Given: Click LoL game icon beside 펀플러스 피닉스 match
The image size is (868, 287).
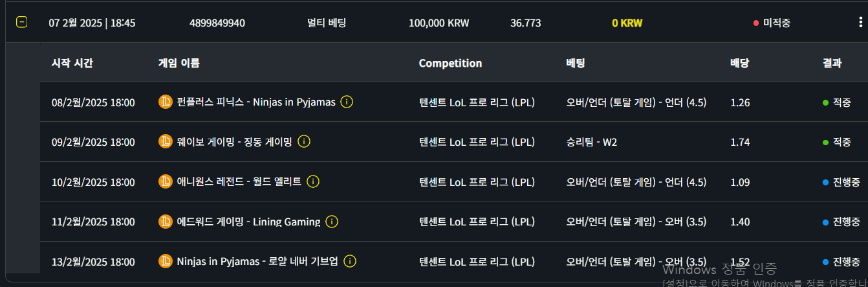Looking at the screenshot, I should click(x=166, y=102).
